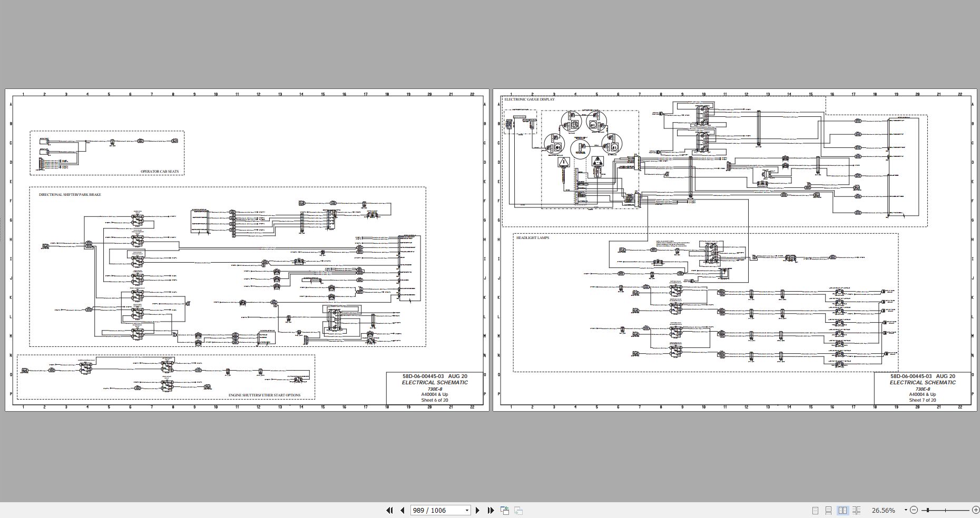This screenshot has height=518, width=980.
Task: Select continuous facing page view
Action: 856,510
